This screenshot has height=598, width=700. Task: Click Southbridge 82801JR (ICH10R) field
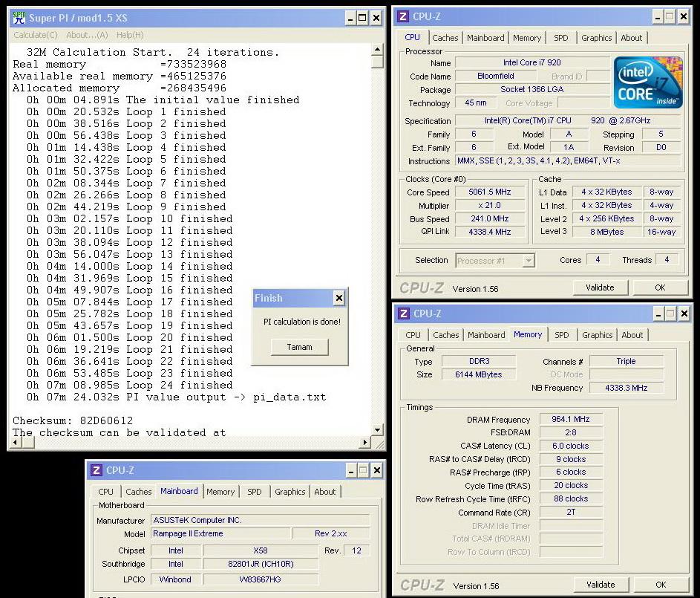(261, 564)
